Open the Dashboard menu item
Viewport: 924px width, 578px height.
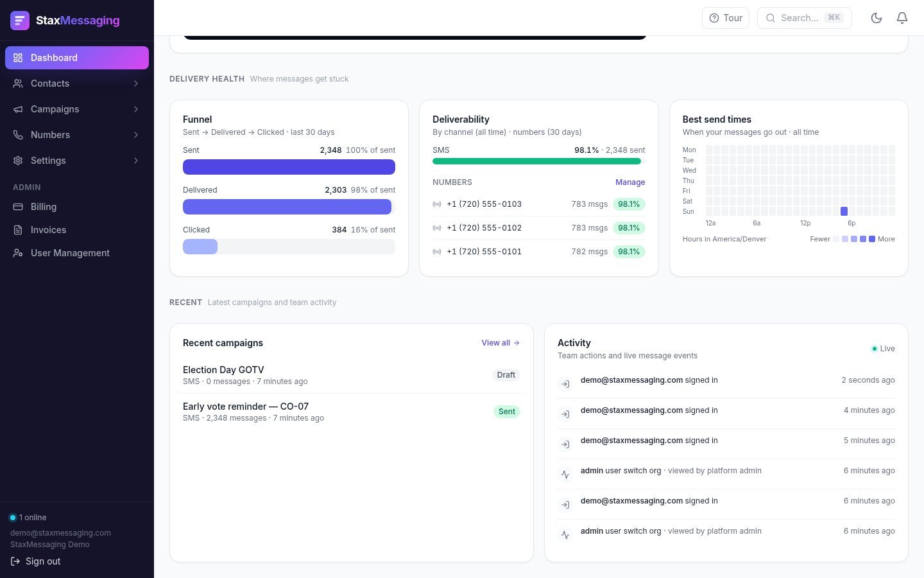77,58
